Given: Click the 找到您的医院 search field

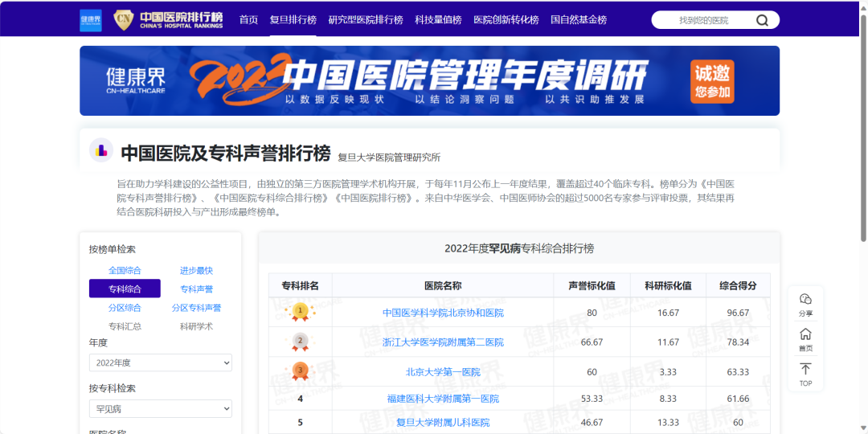Looking at the screenshot, I should [703, 20].
